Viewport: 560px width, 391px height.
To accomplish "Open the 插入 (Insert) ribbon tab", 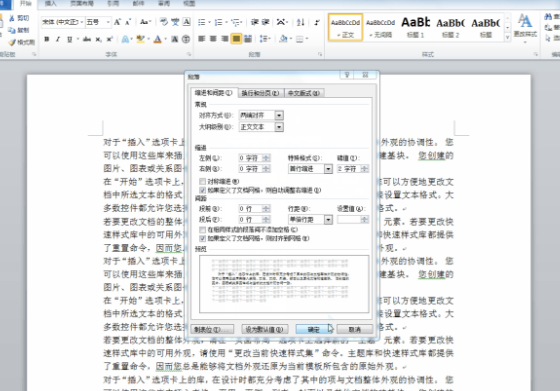I will click(50, 4).
